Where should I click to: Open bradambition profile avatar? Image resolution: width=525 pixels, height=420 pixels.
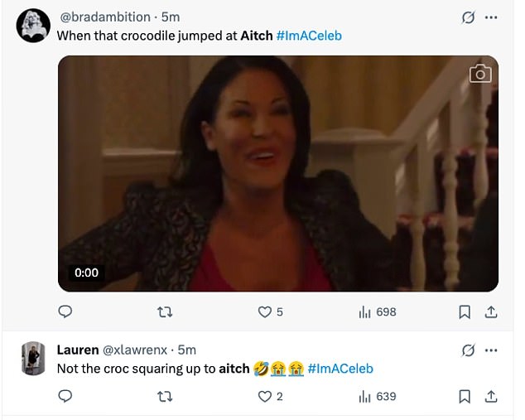(33, 27)
